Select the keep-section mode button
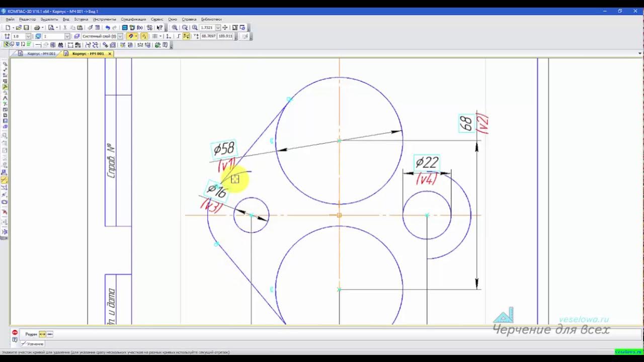Screen dimensions: 644x362 tap(50, 334)
